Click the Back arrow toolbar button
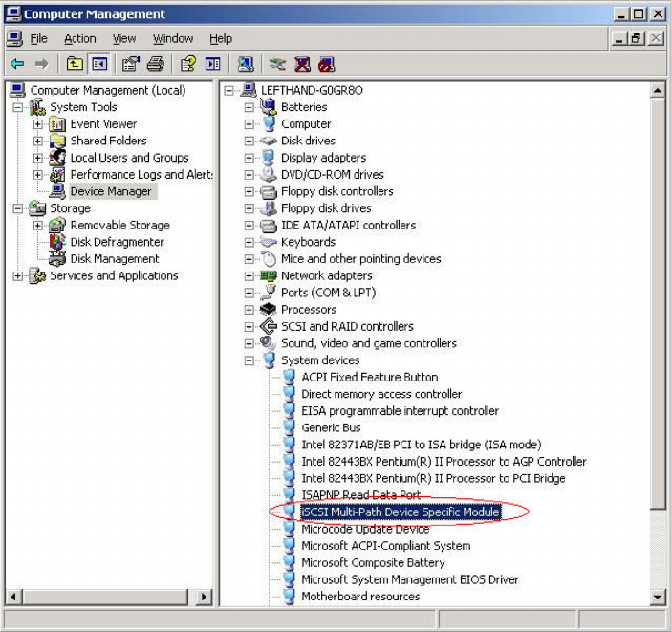This screenshot has height=632, width=672. tap(17, 64)
